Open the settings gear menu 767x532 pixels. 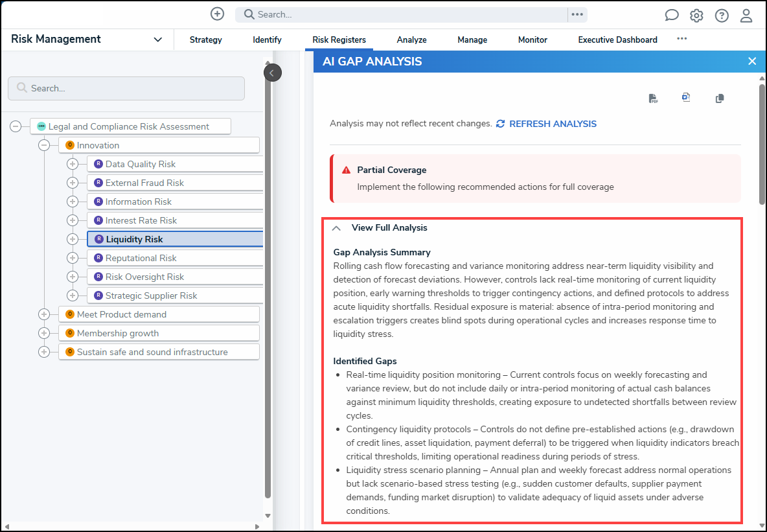(696, 16)
